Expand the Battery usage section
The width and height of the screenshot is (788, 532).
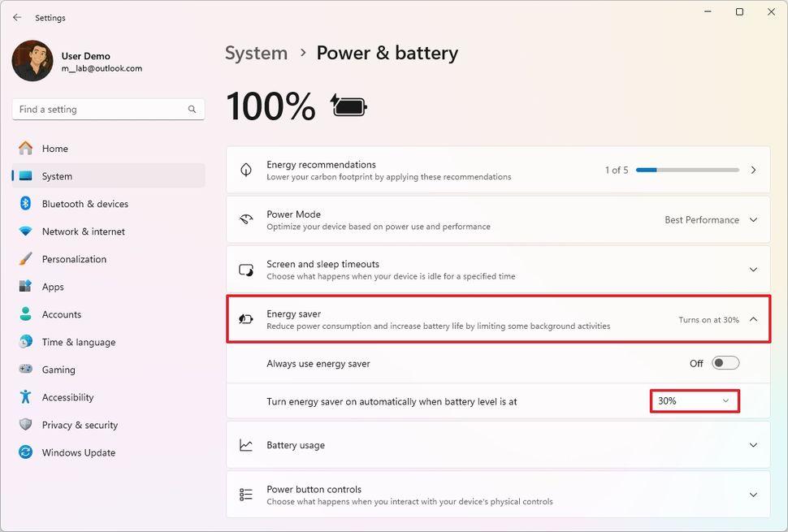752,445
